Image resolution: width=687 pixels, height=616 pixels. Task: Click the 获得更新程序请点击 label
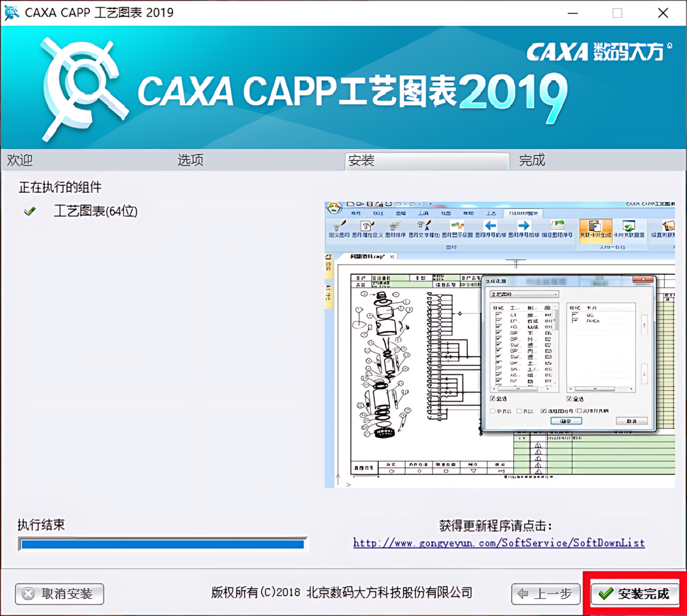(x=495, y=525)
